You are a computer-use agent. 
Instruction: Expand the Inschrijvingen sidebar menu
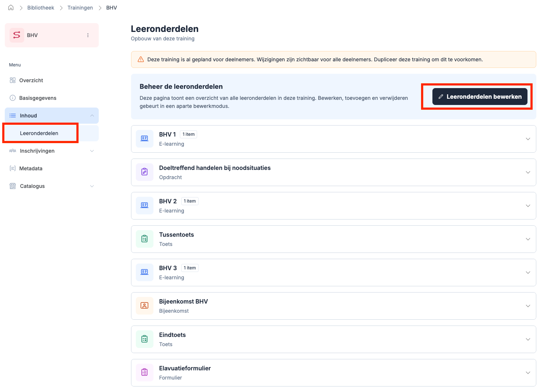pyautogui.click(x=92, y=151)
